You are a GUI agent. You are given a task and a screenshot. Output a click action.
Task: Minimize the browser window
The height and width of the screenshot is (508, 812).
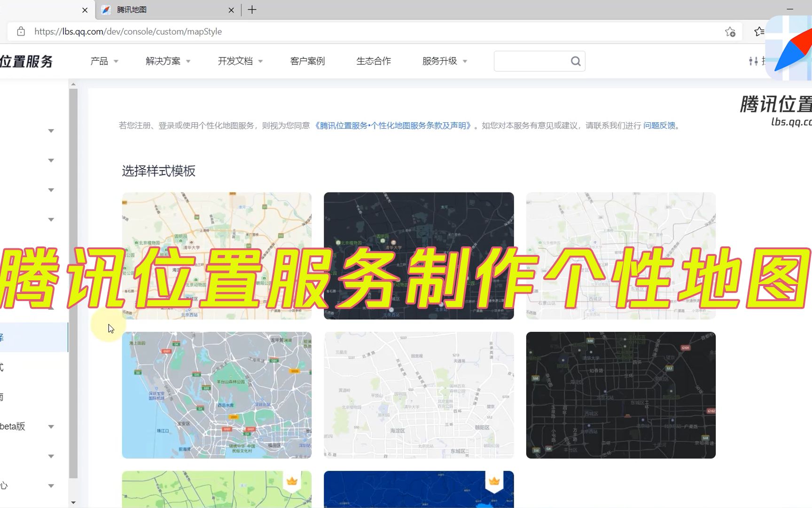[790, 9]
